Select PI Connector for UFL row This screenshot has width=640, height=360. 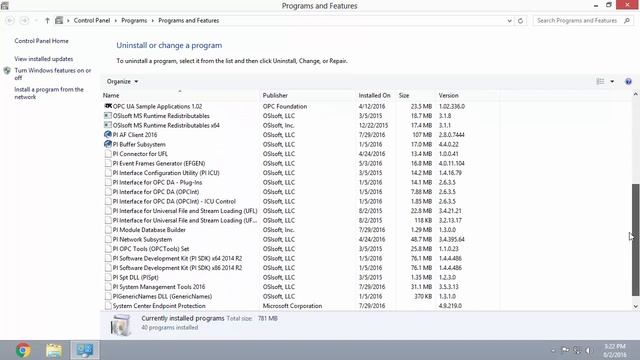[300, 153]
